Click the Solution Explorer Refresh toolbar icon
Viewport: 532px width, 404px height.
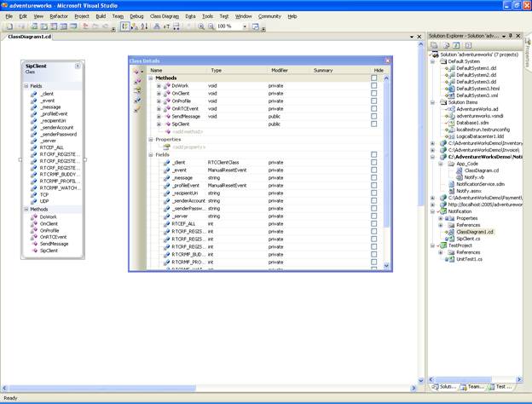coord(446,45)
